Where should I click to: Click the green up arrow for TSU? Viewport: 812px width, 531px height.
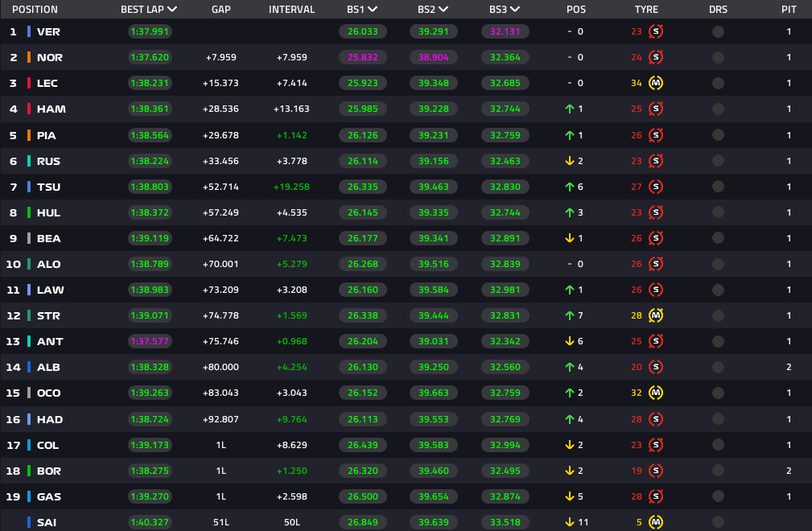pos(570,187)
